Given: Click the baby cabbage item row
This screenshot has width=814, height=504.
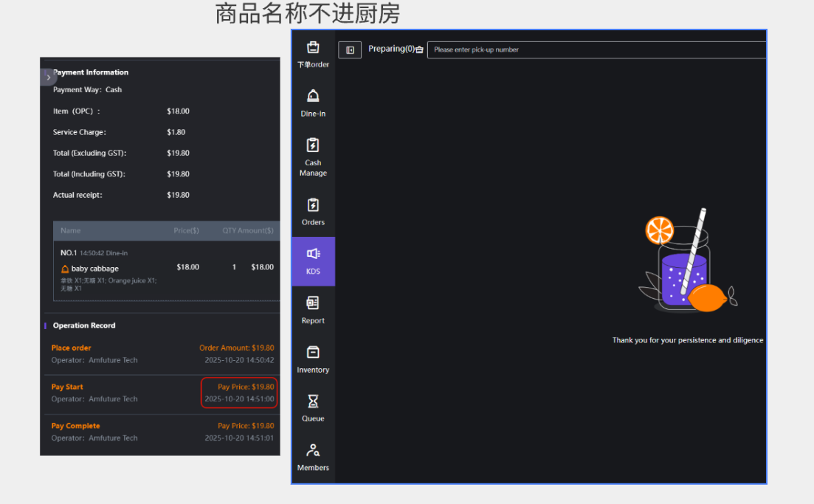Looking at the screenshot, I should [94, 269].
